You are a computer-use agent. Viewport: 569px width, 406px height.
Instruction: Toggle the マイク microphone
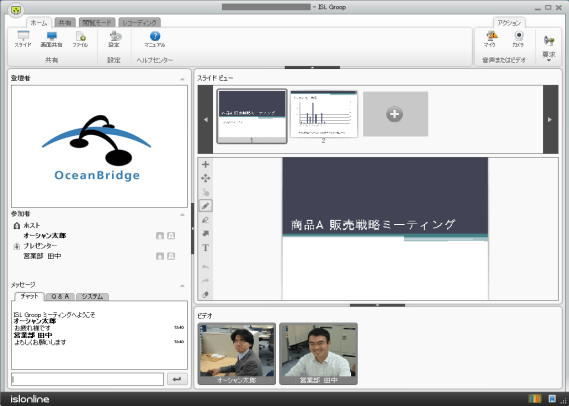(x=490, y=39)
